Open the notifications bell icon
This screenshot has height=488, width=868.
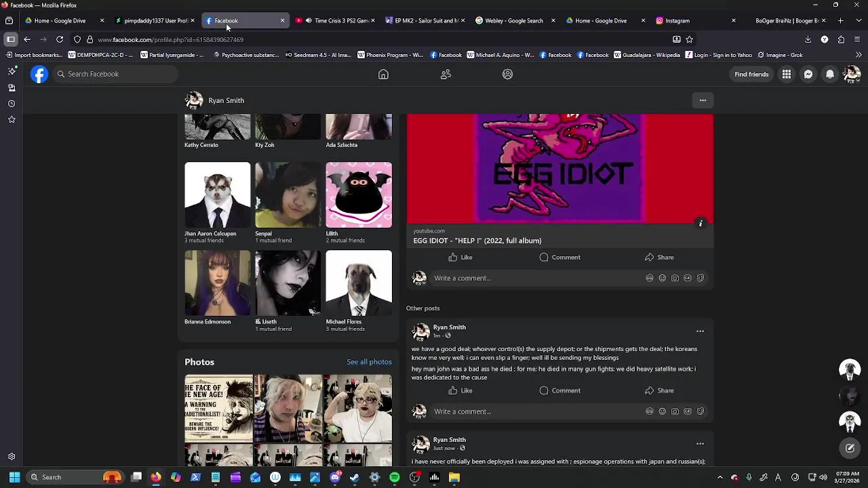(830, 75)
